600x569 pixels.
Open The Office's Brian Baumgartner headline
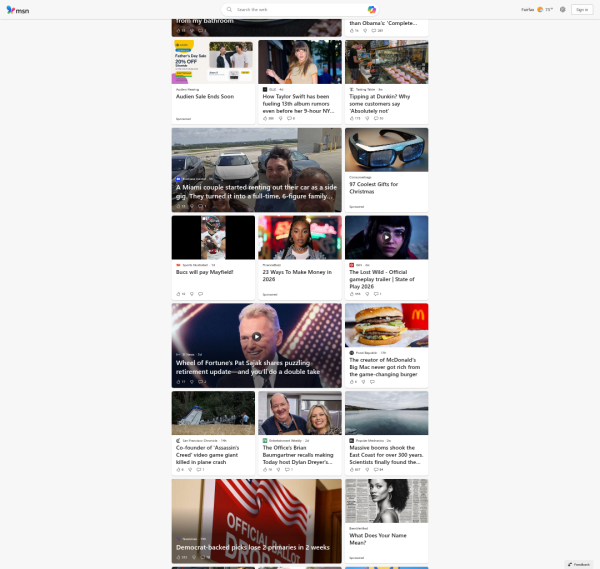click(298, 455)
